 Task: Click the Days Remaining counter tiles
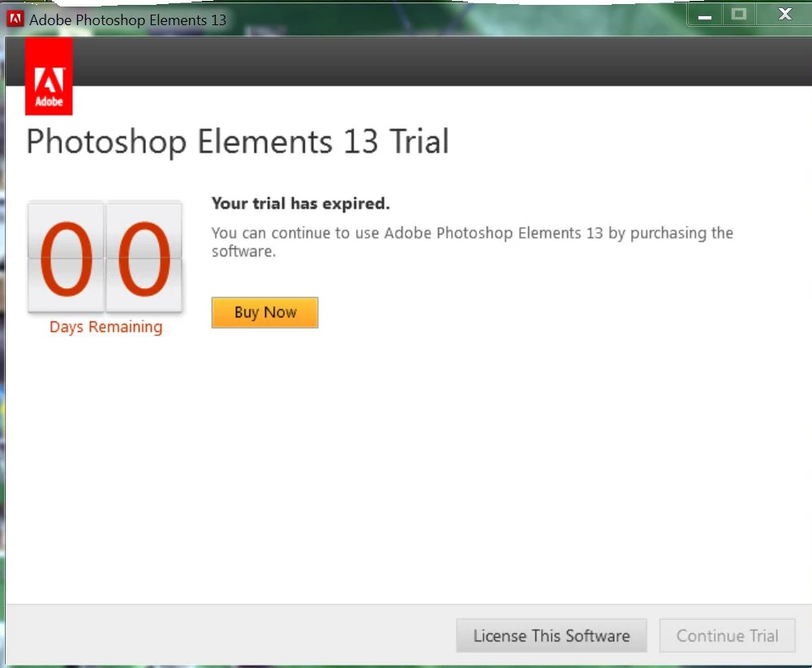[105, 257]
